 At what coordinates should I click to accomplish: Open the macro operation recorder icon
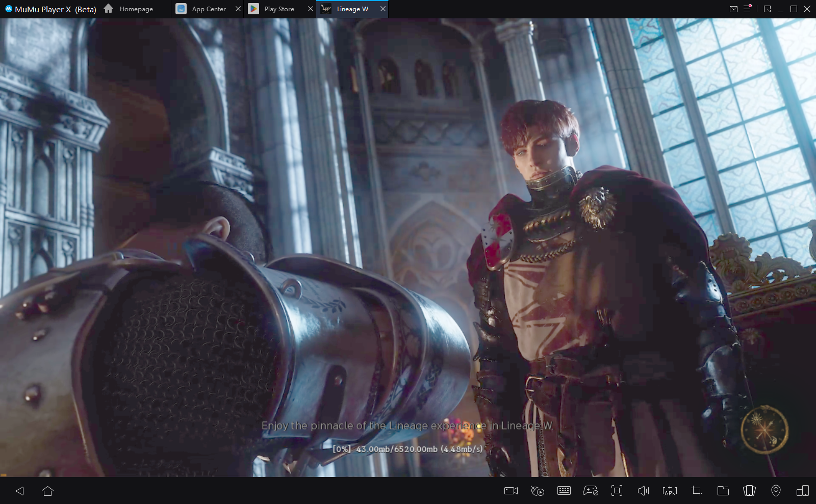(538, 491)
